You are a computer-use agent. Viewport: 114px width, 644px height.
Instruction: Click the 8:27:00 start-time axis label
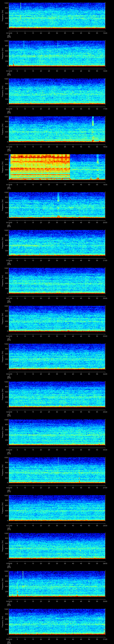[x=9, y=525]
